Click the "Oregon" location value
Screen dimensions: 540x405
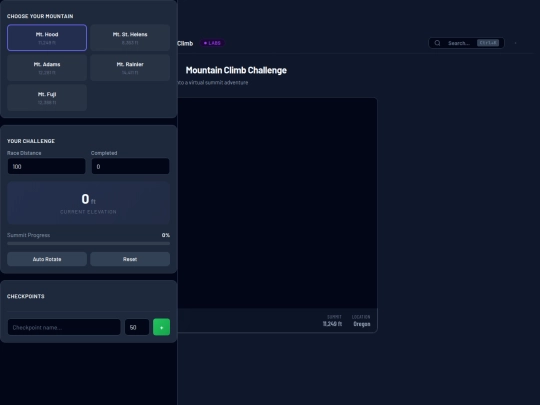tap(362, 324)
